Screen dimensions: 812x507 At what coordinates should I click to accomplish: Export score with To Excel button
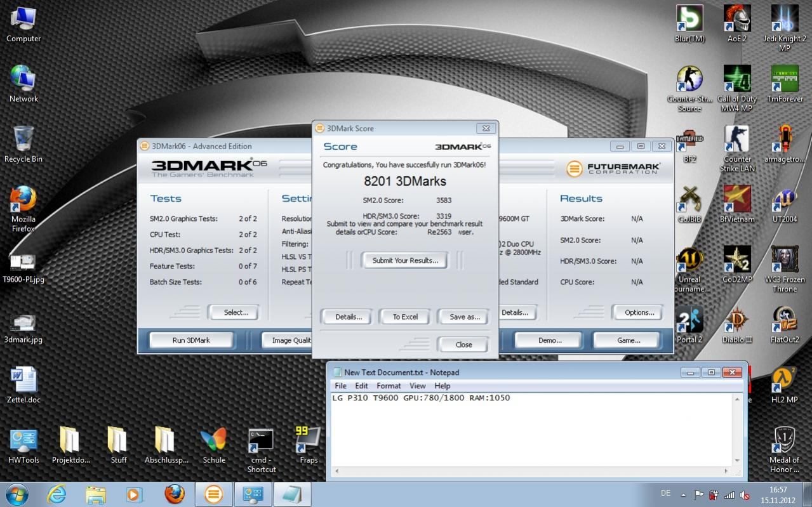(405, 317)
